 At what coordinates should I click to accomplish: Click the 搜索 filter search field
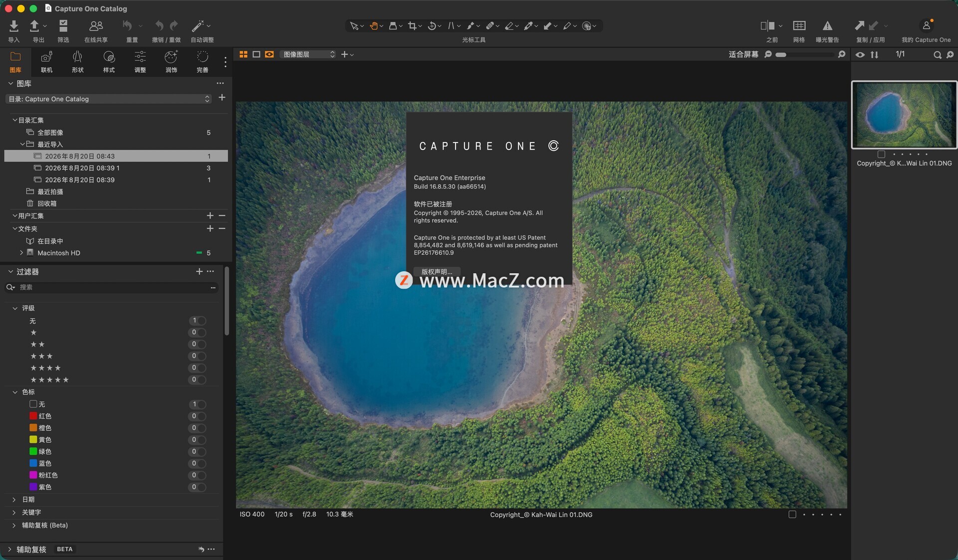(112, 287)
